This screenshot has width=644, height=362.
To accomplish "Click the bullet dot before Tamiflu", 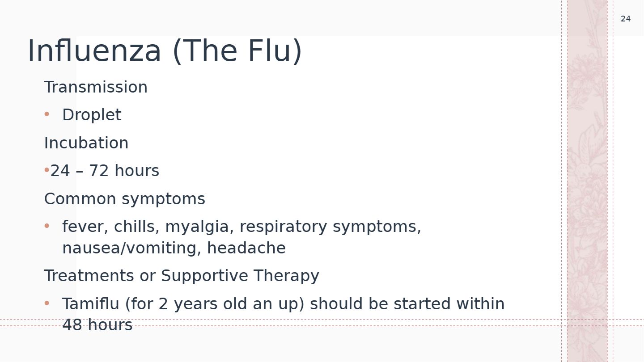I will tap(47, 303).
